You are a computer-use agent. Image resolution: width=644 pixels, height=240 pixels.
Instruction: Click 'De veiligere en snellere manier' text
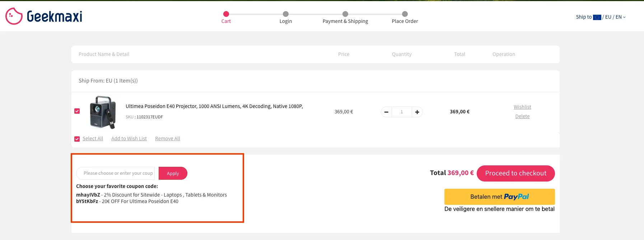[x=499, y=209]
